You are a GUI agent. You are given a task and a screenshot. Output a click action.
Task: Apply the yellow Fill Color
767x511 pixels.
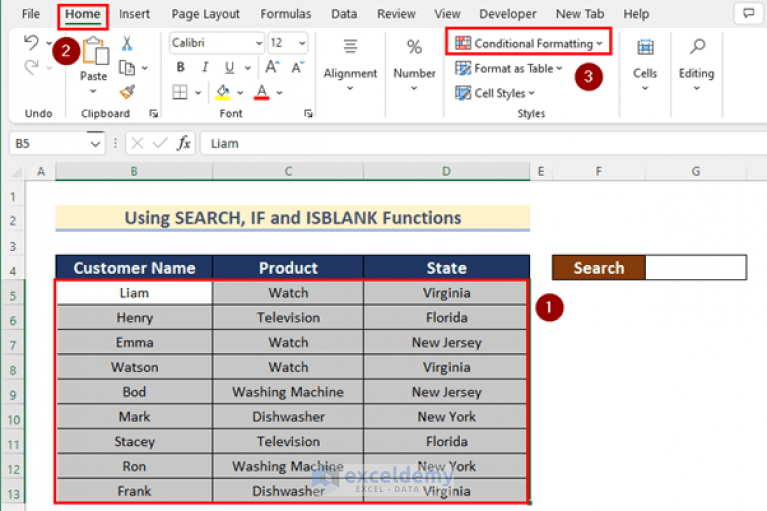[x=223, y=92]
